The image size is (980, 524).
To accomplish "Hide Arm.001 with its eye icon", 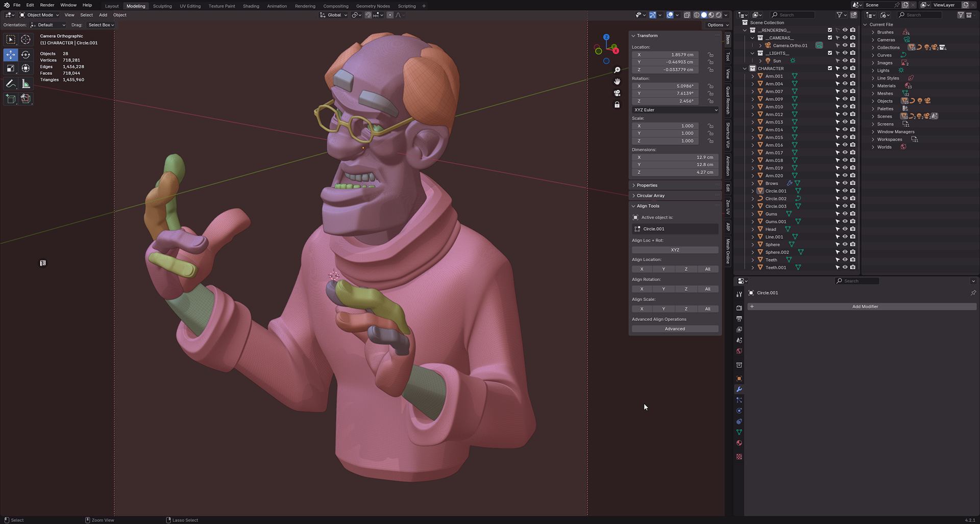I will pyautogui.click(x=845, y=76).
